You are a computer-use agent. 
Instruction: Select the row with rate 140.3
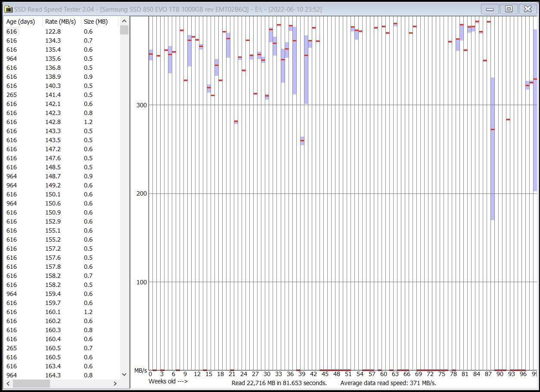click(61, 86)
